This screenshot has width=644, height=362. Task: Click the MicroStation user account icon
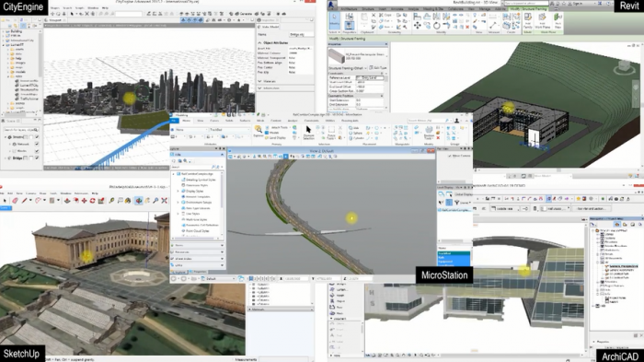click(456, 121)
